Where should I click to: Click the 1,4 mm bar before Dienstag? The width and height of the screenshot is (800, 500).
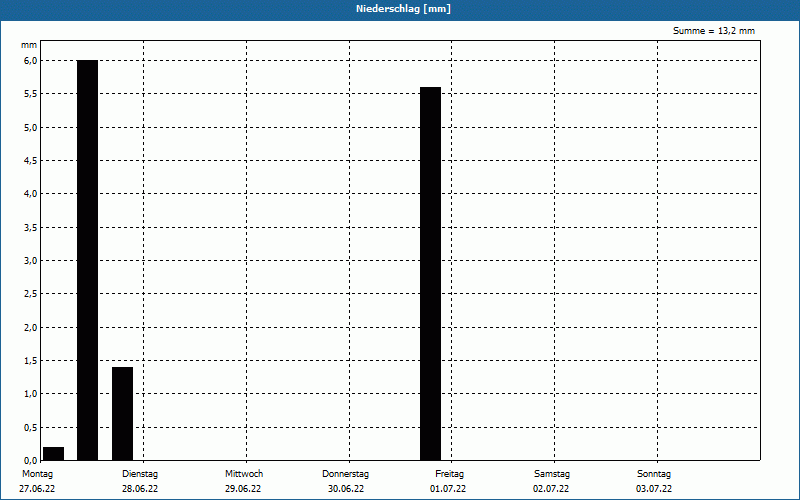pyautogui.click(x=122, y=413)
